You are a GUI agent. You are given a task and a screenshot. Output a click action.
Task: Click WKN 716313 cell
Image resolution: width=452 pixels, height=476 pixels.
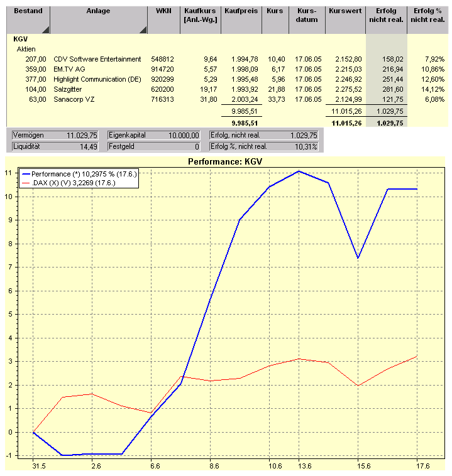click(163, 99)
